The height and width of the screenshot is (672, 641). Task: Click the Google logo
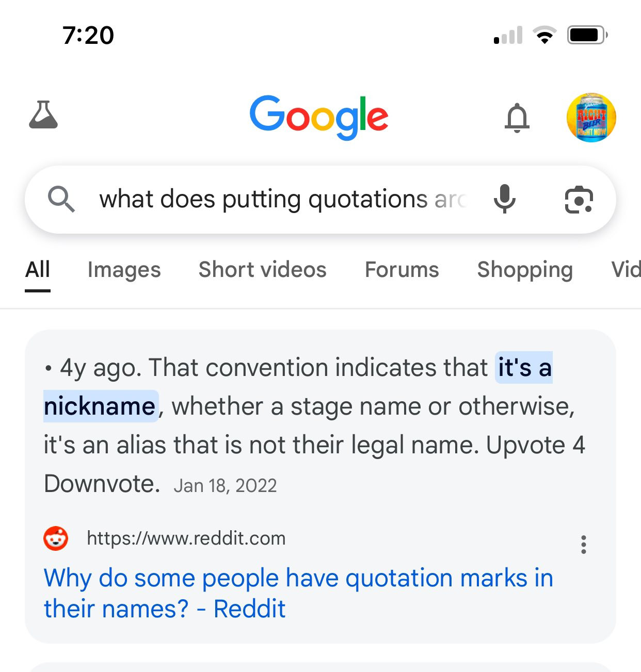click(319, 117)
